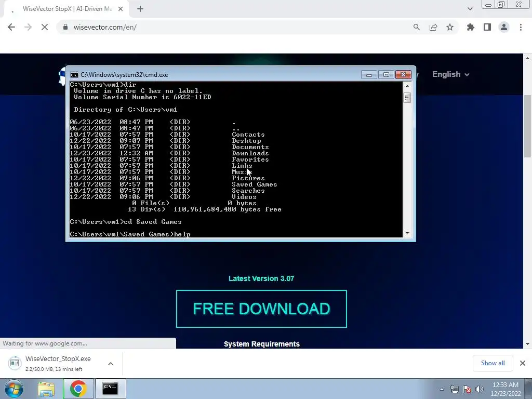Open the zoom magnifier icon in address bar

click(x=416, y=27)
